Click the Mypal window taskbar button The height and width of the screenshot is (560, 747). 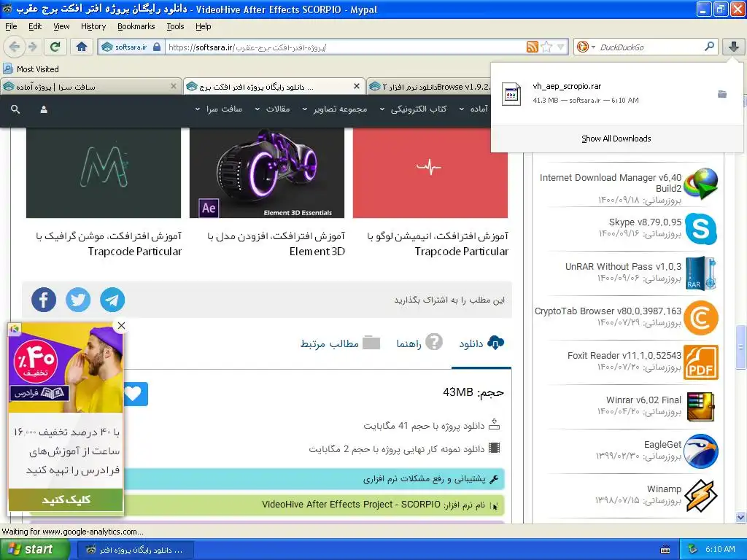point(135,550)
